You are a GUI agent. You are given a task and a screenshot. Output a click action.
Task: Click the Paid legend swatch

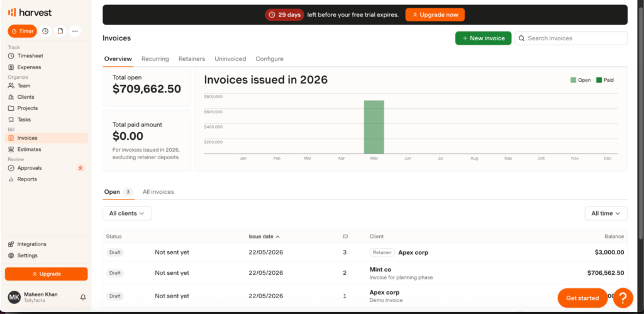pos(599,80)
